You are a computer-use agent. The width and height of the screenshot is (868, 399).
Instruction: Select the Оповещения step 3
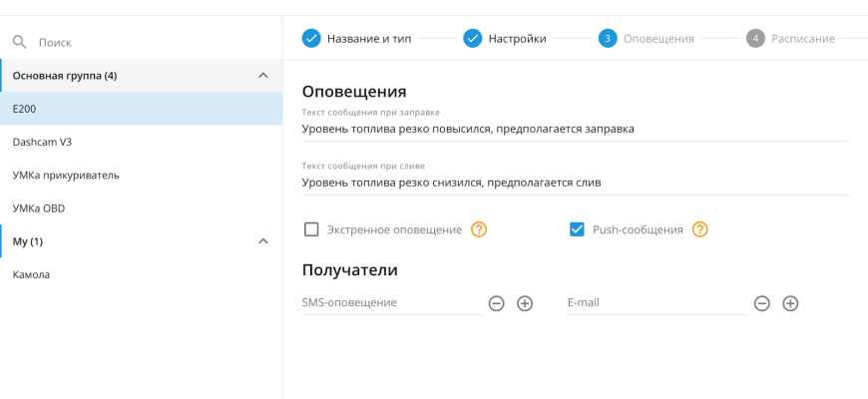657,38
